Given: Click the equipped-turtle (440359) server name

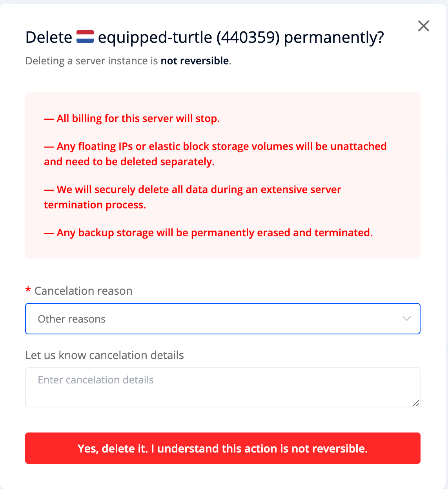Looking at the screenshot, I should (x=189, y=38).
